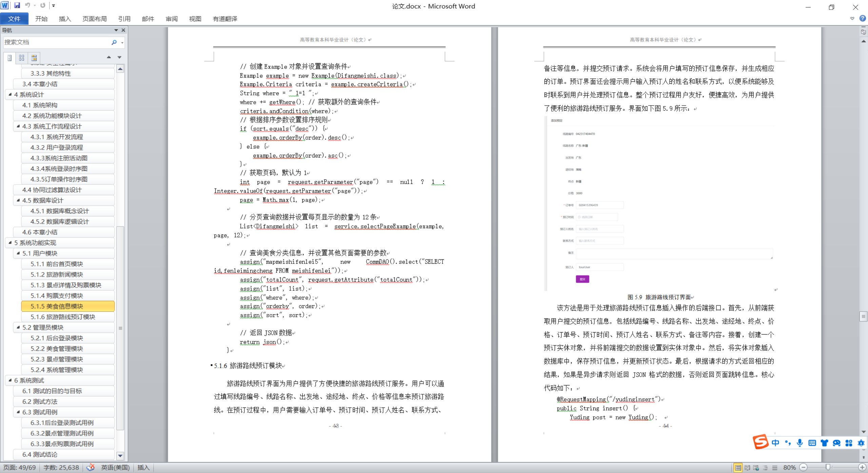
Task: Click the 英语(美国) language indicator
Action: point(115,468)
